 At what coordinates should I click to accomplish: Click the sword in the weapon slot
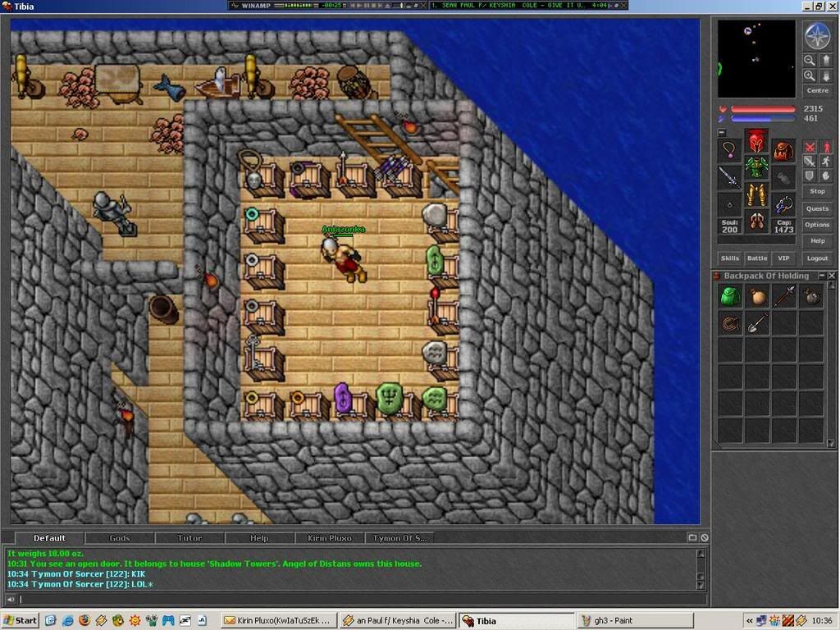click(729, 176)
